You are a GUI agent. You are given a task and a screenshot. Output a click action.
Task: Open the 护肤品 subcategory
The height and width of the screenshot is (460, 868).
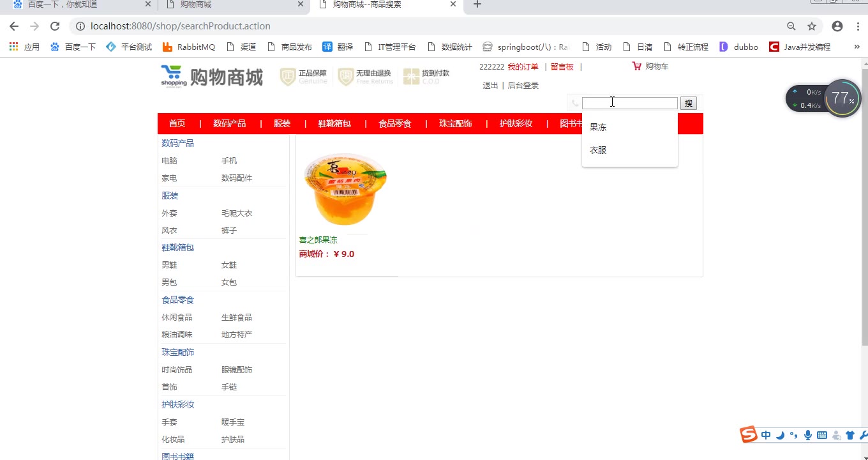233,440
